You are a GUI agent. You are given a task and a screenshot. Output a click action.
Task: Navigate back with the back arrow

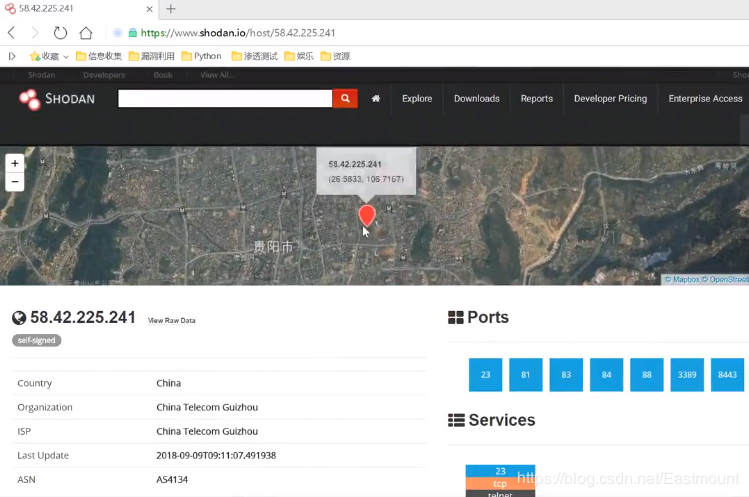click(11, 33)
